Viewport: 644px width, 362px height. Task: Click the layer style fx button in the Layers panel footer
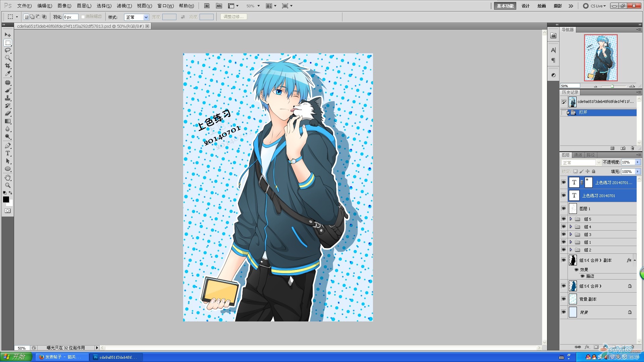point(587,347)
